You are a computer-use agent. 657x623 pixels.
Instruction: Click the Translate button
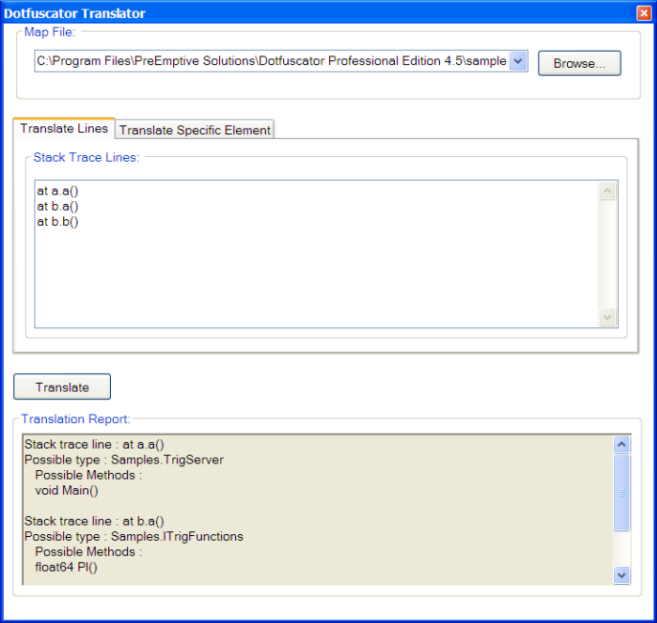point(62,387)
